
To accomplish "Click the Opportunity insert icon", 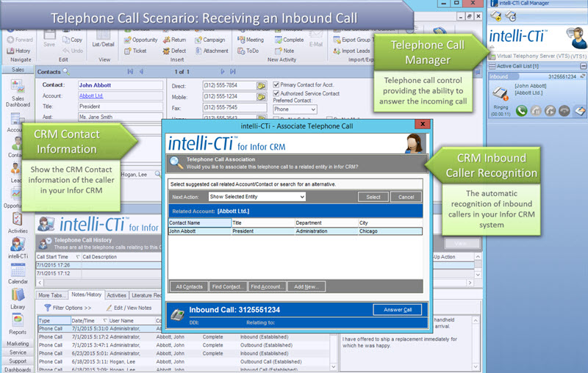I will coord(140,40).
